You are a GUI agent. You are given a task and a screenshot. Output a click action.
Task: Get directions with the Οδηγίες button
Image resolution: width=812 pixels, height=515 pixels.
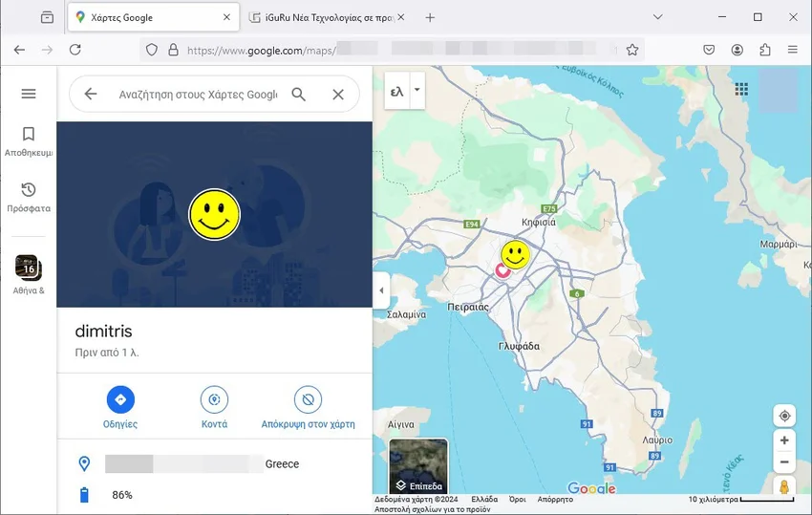tap(120, 408)
